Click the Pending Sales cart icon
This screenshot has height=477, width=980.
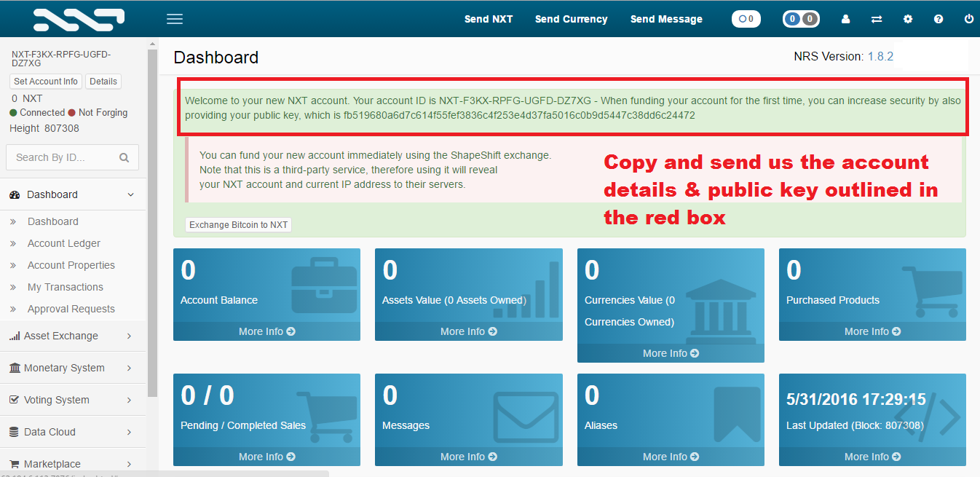(x=328, y=417)
